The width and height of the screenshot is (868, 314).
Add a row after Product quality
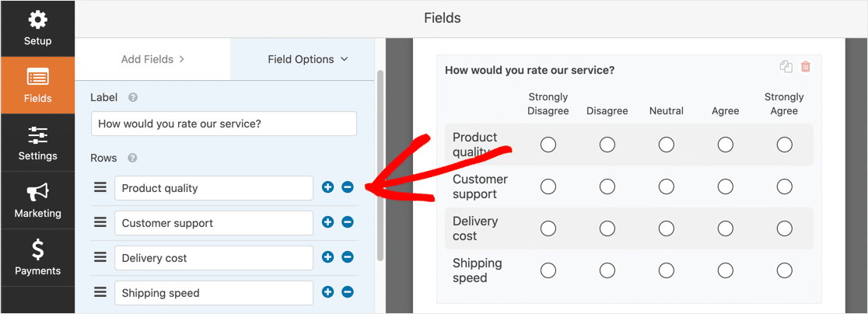tap(327, 187)
